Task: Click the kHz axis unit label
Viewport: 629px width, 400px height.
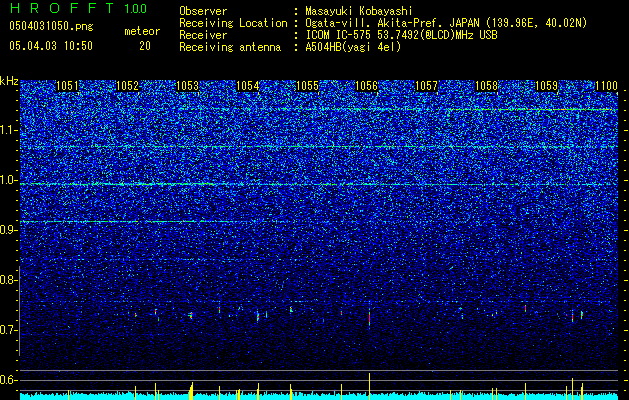Action: point(9,81)
